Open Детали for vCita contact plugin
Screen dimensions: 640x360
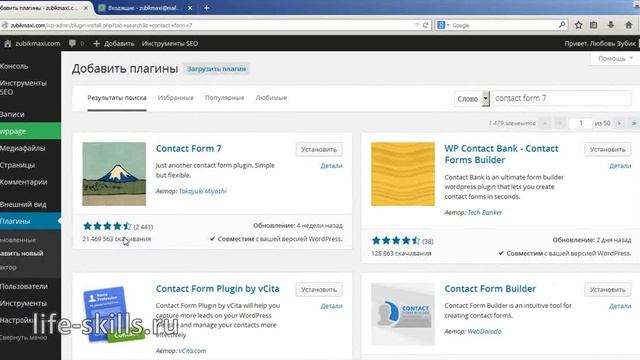331,306
